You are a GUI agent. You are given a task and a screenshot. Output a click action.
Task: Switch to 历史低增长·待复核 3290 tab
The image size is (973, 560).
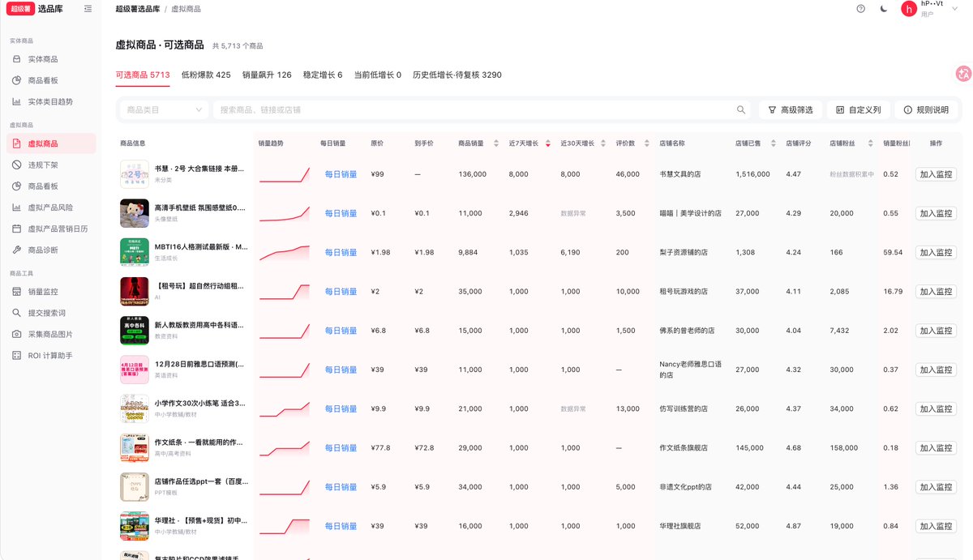[457, 75]
